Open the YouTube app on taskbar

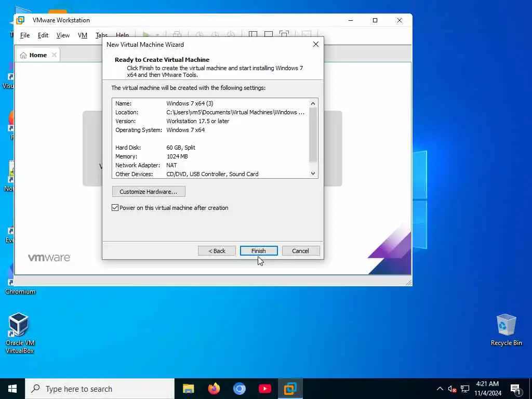[264, 389]
